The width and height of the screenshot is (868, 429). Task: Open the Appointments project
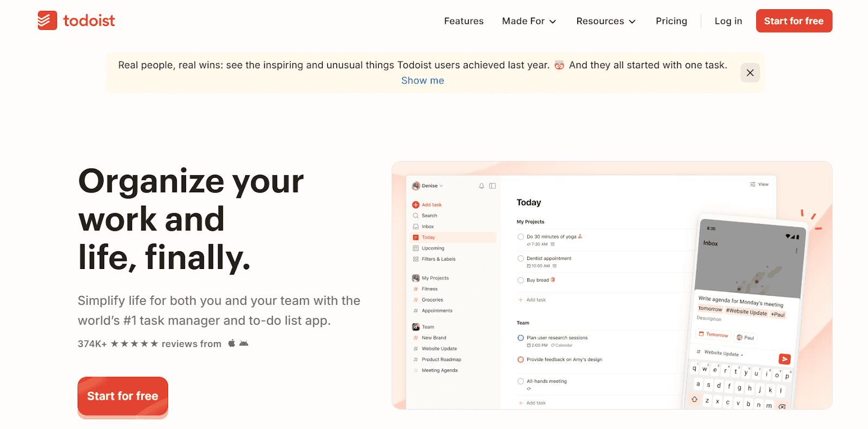tap(437, 311)
